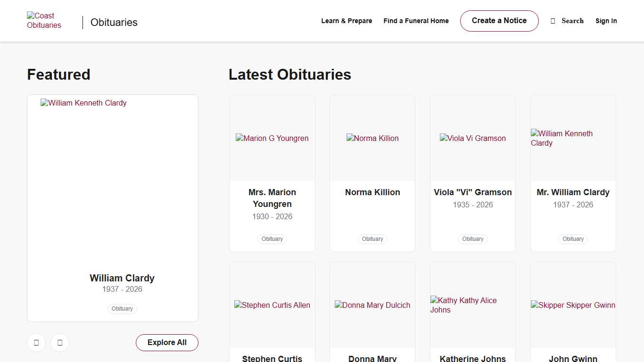
Task: Click Obituary tag under Norma Killion
Action: (372, 239)
